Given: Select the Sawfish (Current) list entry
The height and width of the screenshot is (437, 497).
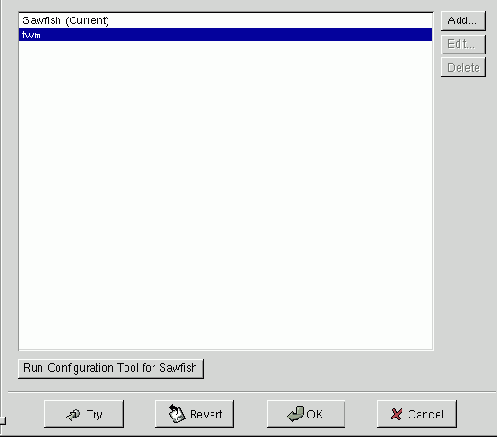Looking at the screenshot, I should pyautogui.click(x=226, y=21).
